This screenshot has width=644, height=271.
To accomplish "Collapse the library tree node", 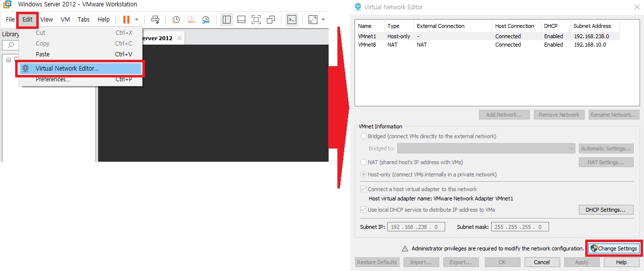I will 8,60.
